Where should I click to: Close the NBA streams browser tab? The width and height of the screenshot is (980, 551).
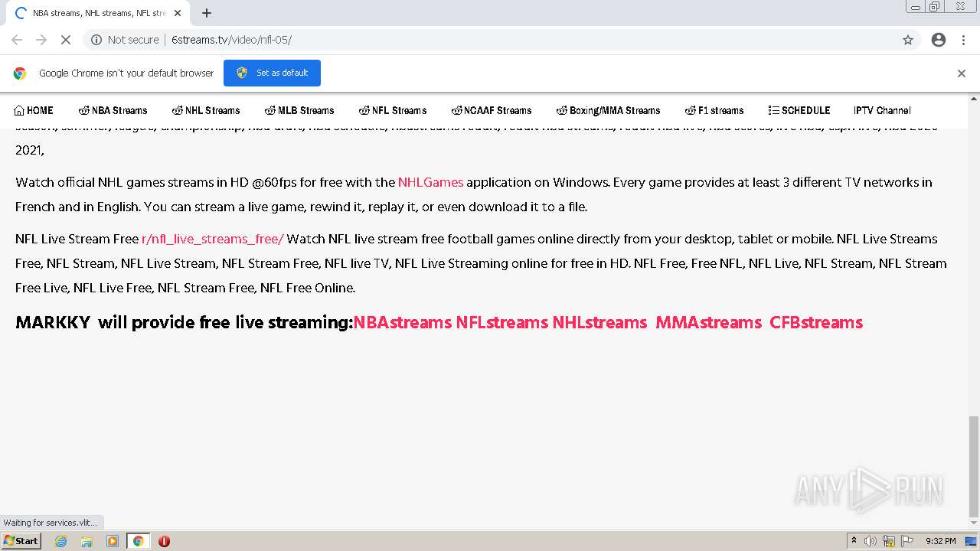(178, 13)
